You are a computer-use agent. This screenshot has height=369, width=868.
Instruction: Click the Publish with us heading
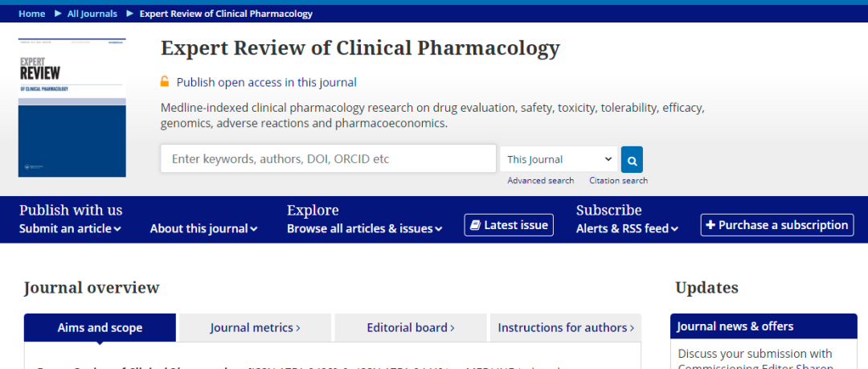(71, 211)
